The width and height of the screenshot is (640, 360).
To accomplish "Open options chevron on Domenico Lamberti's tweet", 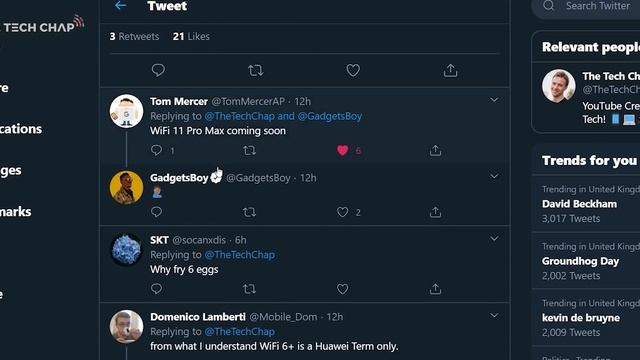I will 494,316.
